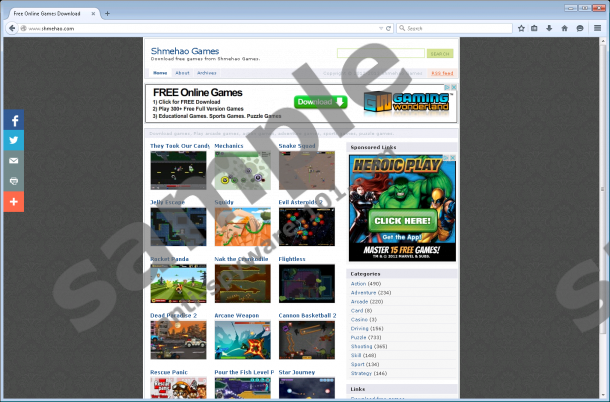610x402 pixels.
Task: Click the green Download ad button
Action: coord(320,102)
